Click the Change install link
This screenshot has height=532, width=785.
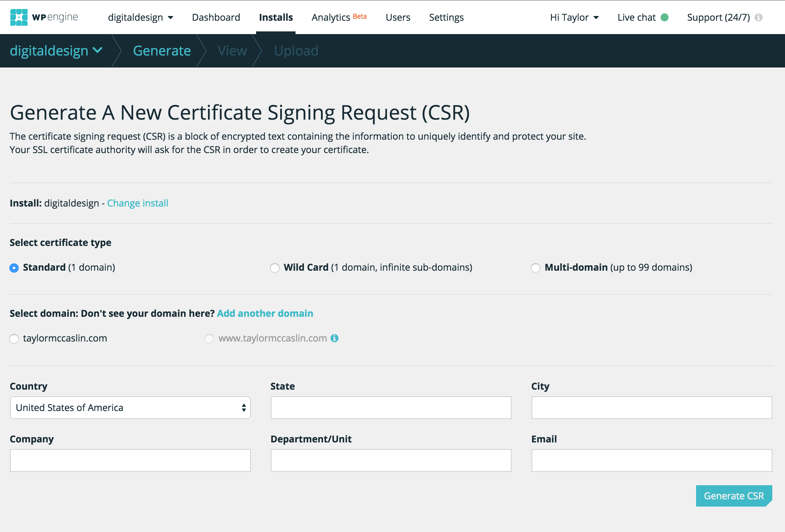pyautogui.click(x=137, y=203)
